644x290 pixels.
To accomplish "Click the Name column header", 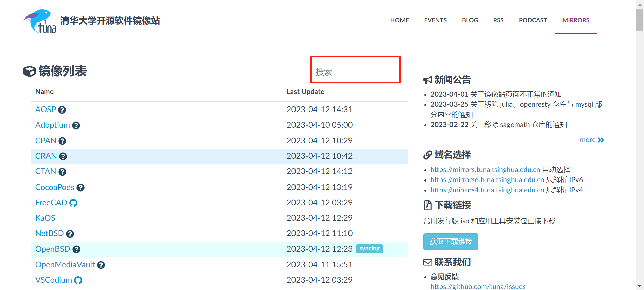I will click(x=44, y=92).
